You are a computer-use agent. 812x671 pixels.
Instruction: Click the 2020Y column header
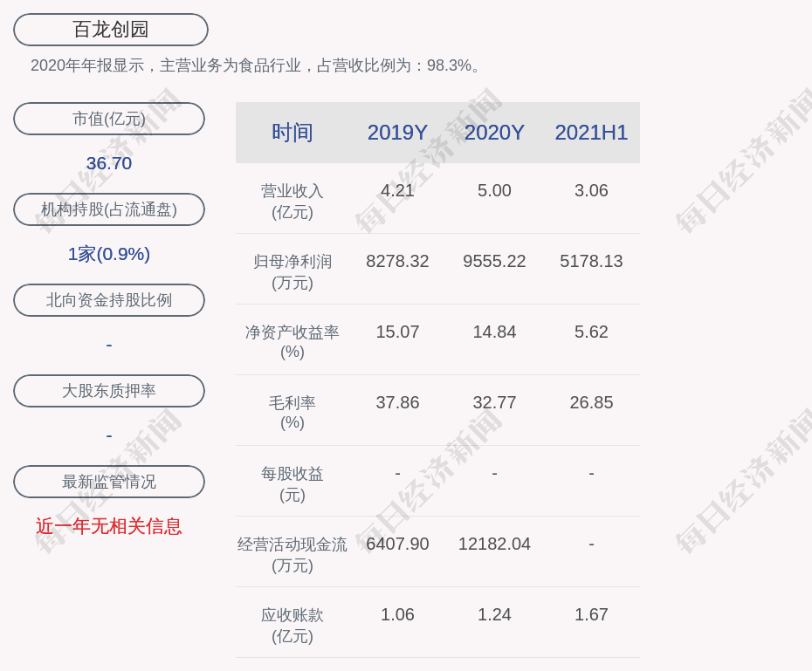click(494, 133)
